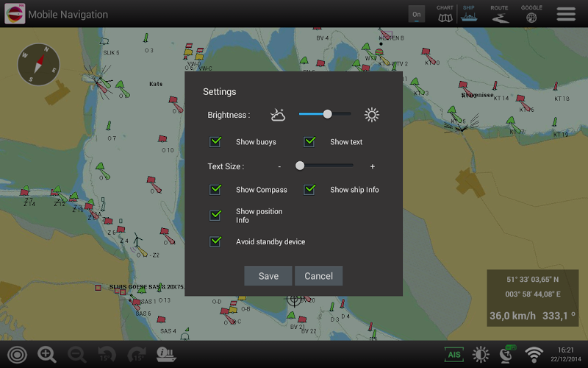
Task: Zoom in with the magnifier plus icon
Action: click(47, 355)
